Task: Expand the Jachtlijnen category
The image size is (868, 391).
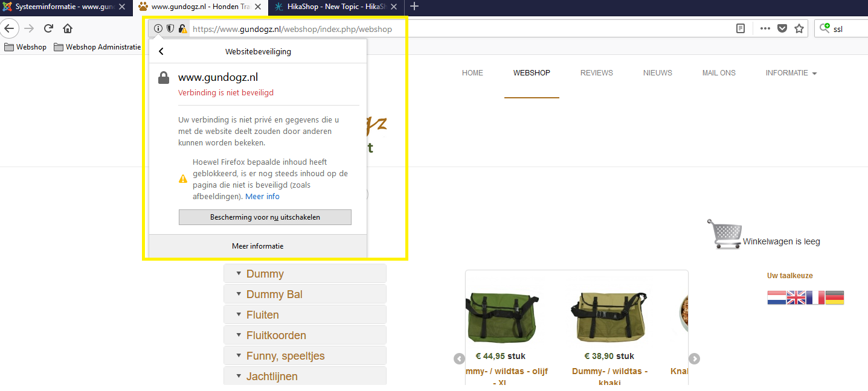Action: pyautogui.click(x=305, y=376)
